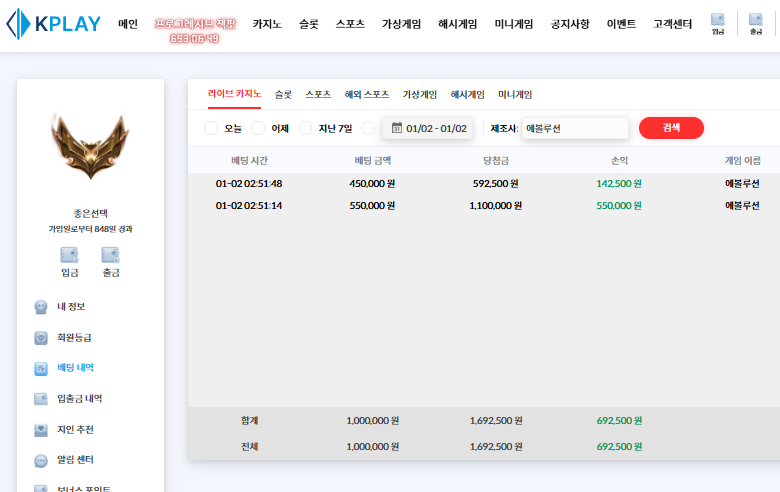Switch to the 슬롯 tab in betting history
The height and width of the screenshot is (492, 780).
(283, 95)
